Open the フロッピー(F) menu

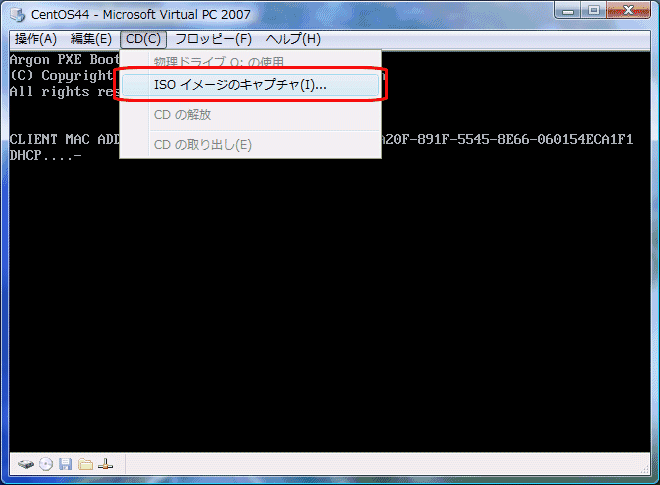pos(213,39)
